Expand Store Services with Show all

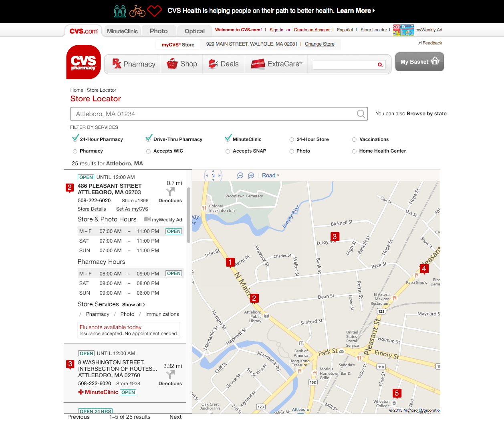click(133, 305)
